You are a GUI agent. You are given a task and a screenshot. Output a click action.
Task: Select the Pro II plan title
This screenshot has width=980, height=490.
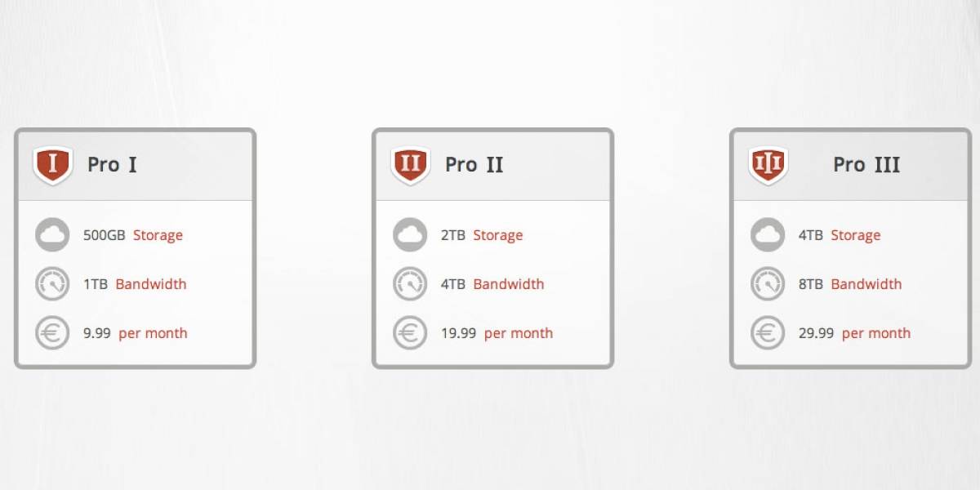point(474,165)
